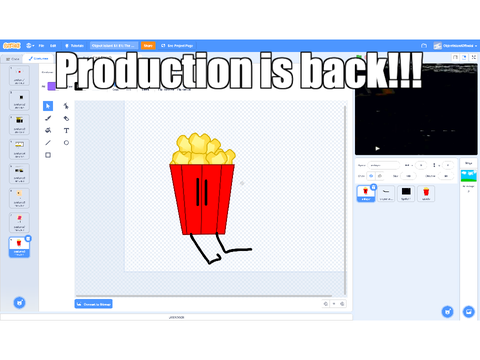Click the orange Share button
The height and width of the screenshot is (360, 480).
tap(148, 46)
